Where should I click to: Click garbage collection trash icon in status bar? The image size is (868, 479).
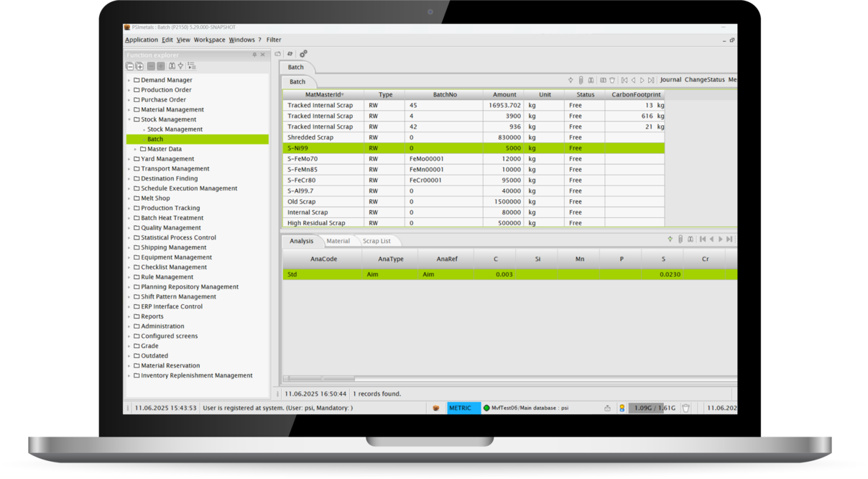[x=686, y=408]
